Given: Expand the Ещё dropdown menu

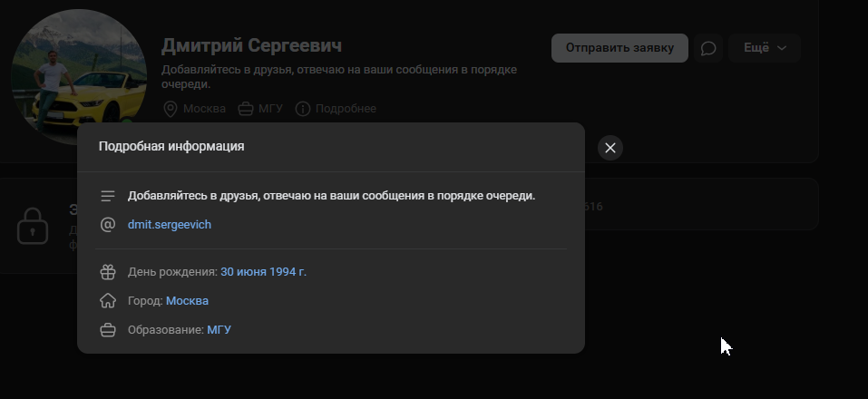Looking at the screenshot, I should coord(765,48).
